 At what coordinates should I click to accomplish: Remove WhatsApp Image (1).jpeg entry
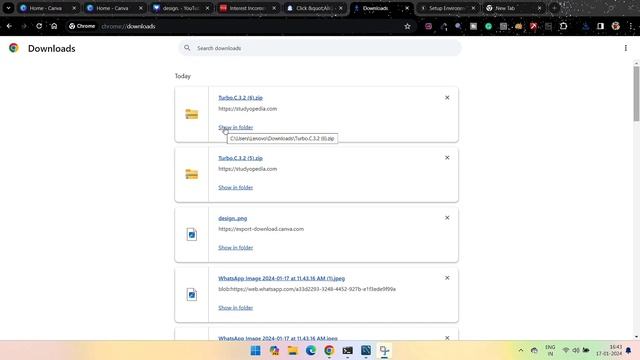point(447,278)
